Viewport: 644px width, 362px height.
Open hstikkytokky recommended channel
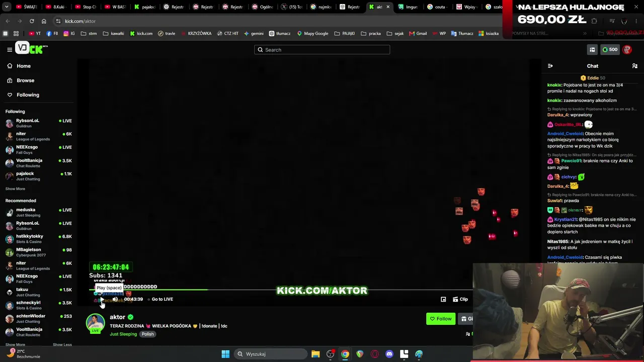click(x=39, y=239)
